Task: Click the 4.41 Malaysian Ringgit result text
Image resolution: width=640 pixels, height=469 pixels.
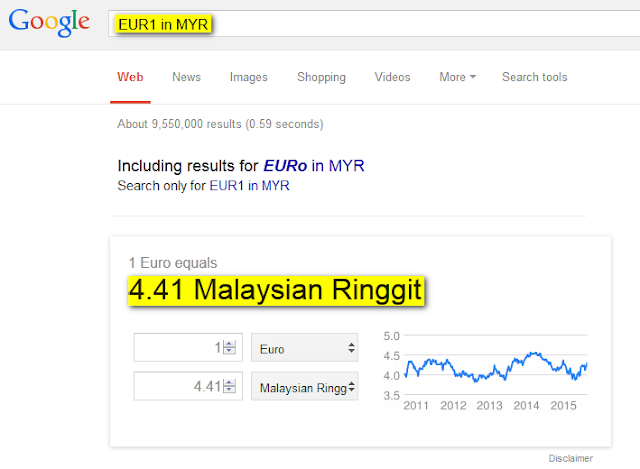Action: point(276,291)
